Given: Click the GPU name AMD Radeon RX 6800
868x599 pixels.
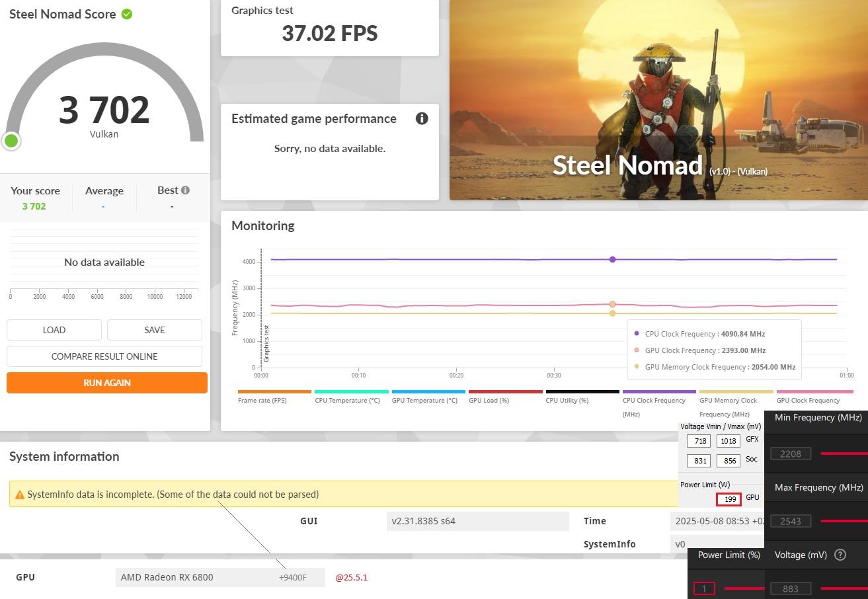Looking at the screenshot, I should (167, 577).
